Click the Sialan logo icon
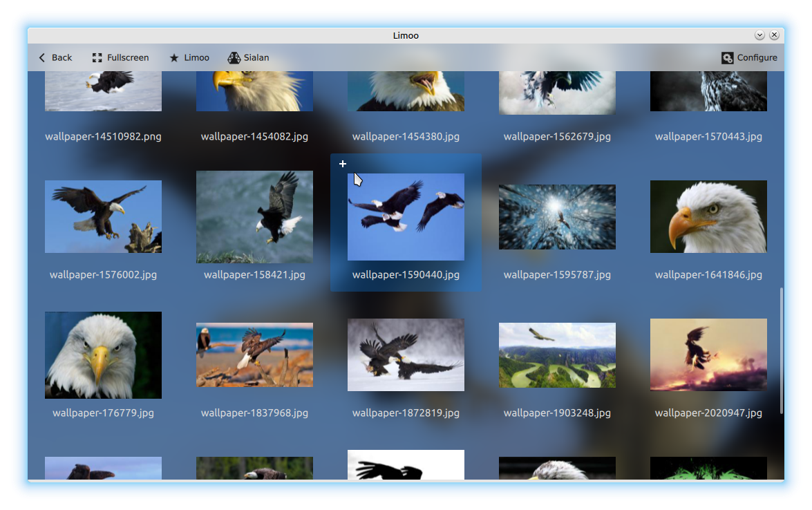 point(234,57)
